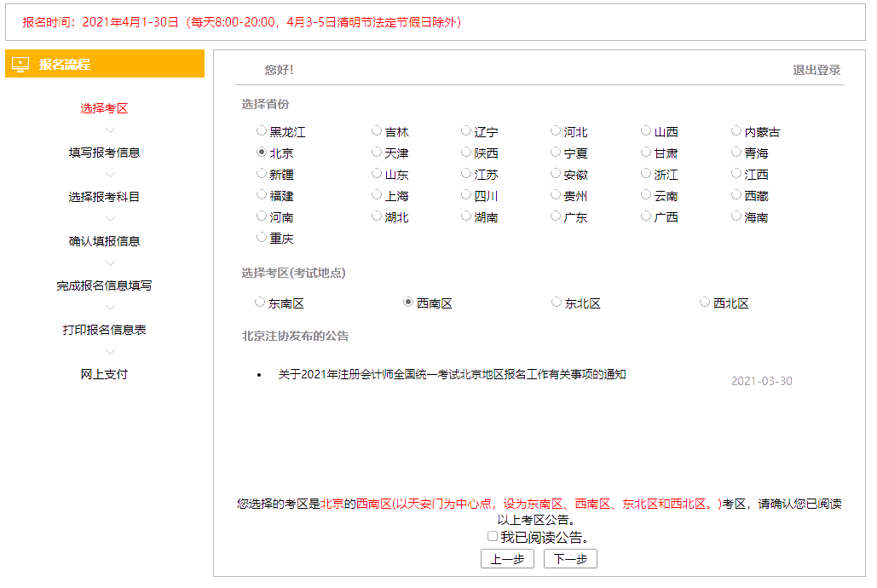Image resolution: width=877 pixels, height=588 pixels.
Task: Go to the 填写报考信息 step
Action: 104,153
